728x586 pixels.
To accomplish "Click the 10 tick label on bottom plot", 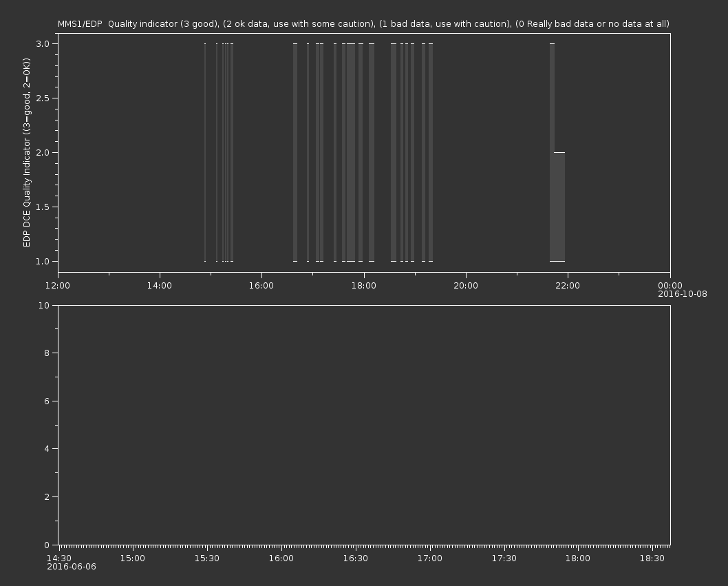I will 44,305.
